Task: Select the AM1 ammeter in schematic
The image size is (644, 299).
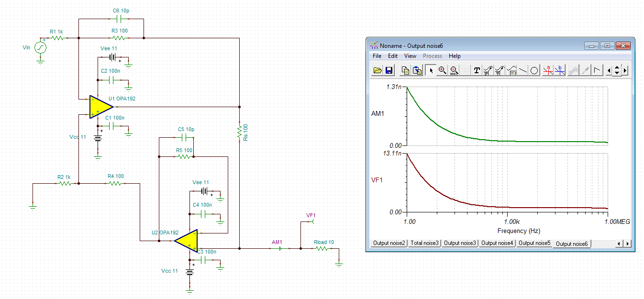Action: point(281,248)
